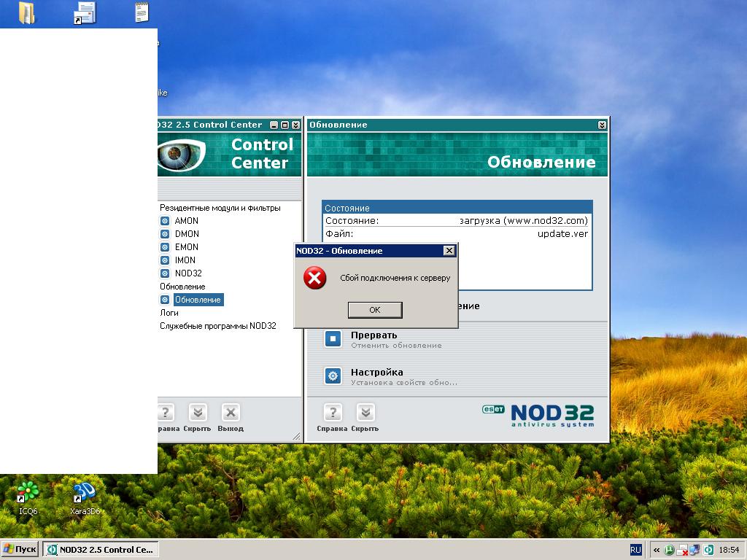Select AMON in the module list
The width and height of the screenshot is (747, 560).
[186, 221]
